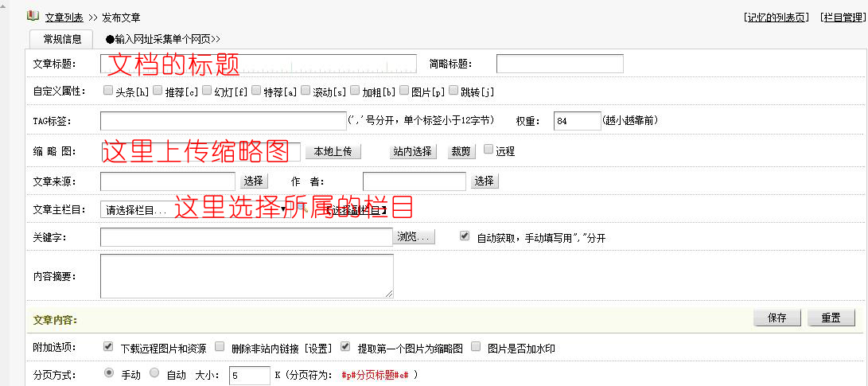Check the 加粗[b] attribute
The width and height of the screenshot is (868, 386).
(355, 90)
